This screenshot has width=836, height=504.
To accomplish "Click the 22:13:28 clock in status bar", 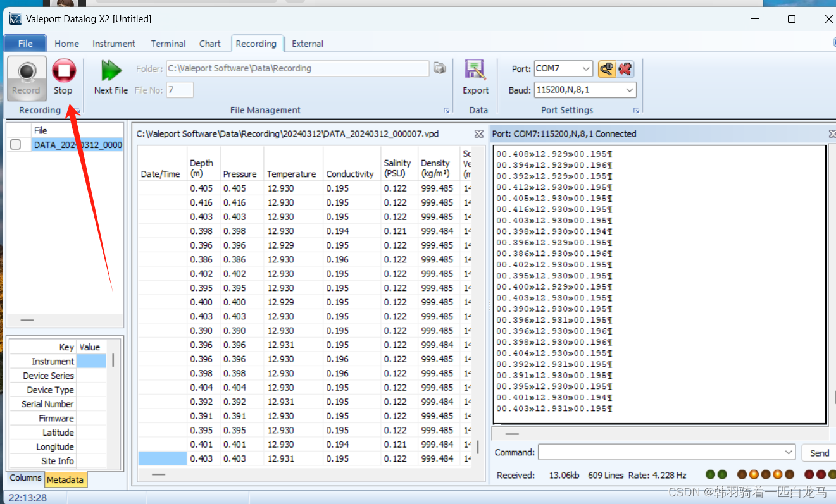I will (x=28, y=498).
